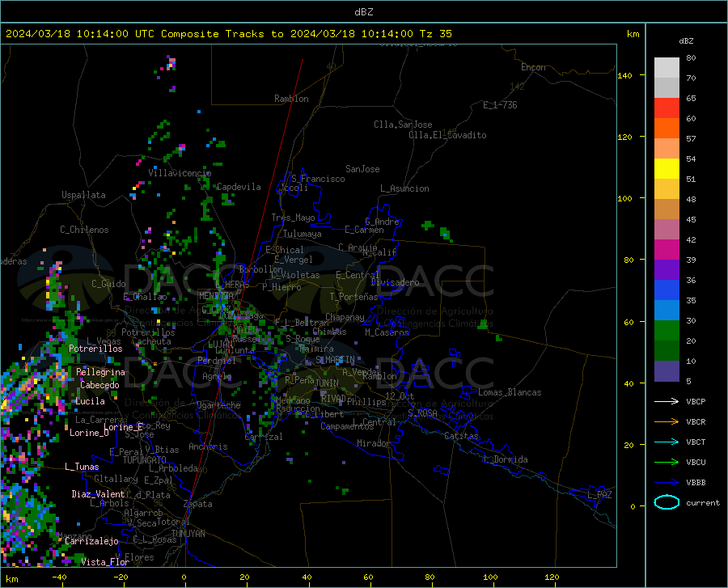Click the white VBCP arrow icon
This screenshot has height=588, width=728.
(x=667, y=401)
